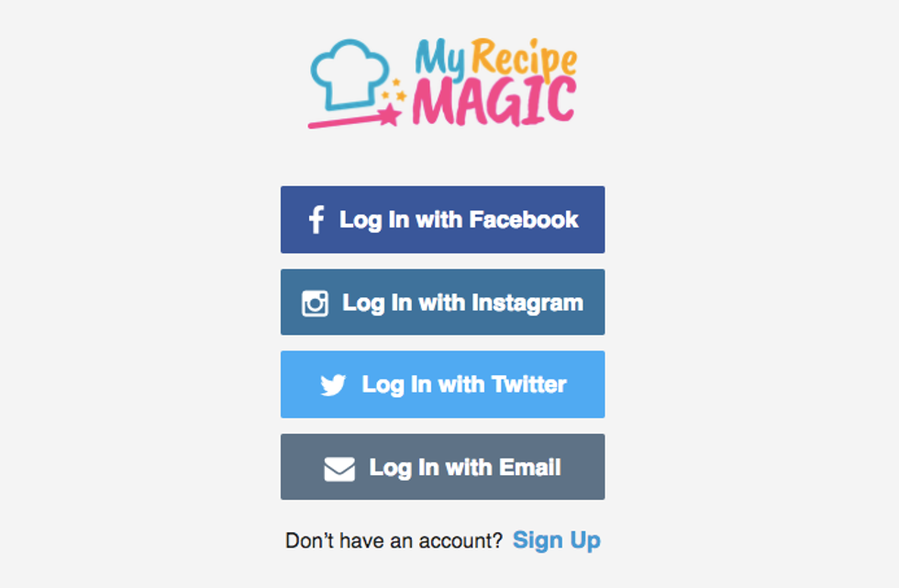Click the Instagram camera icon
The width and height of the screenshot is (899, 588).
[315, 303]
